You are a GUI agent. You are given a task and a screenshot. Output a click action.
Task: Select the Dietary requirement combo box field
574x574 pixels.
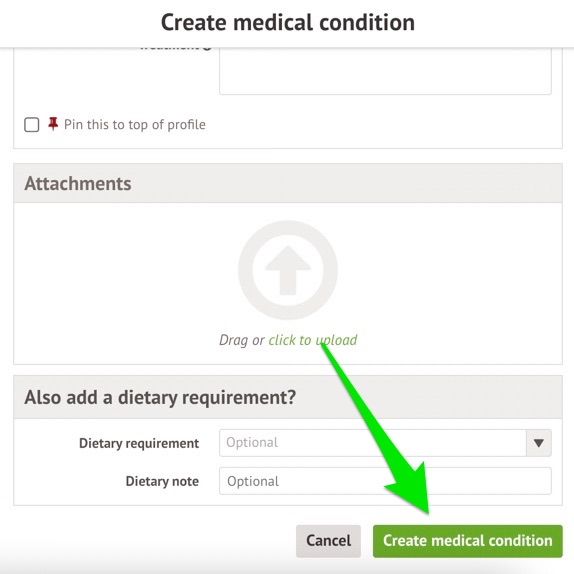(x=385, y=443)
